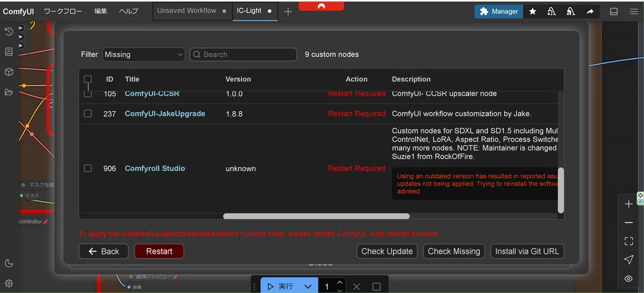
Task: Click the Check Missing button
Action: (x=454, y=251)
